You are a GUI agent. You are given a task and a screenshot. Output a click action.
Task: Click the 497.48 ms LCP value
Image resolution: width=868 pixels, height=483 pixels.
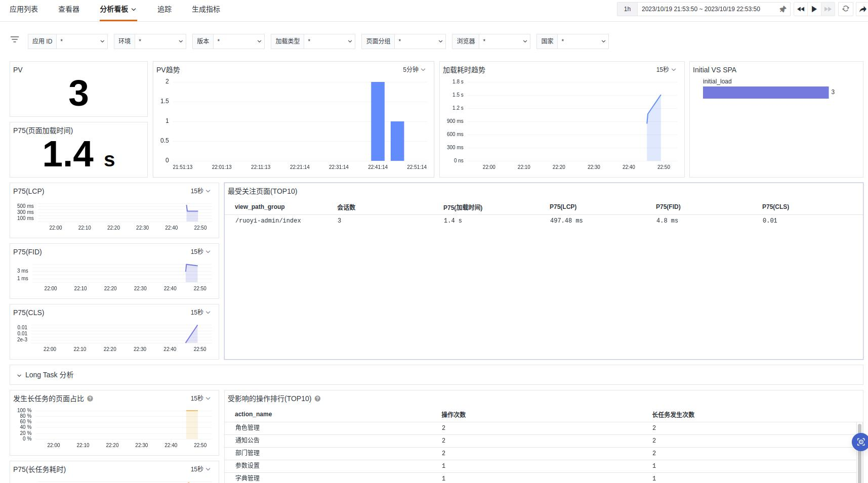point(566,221)
